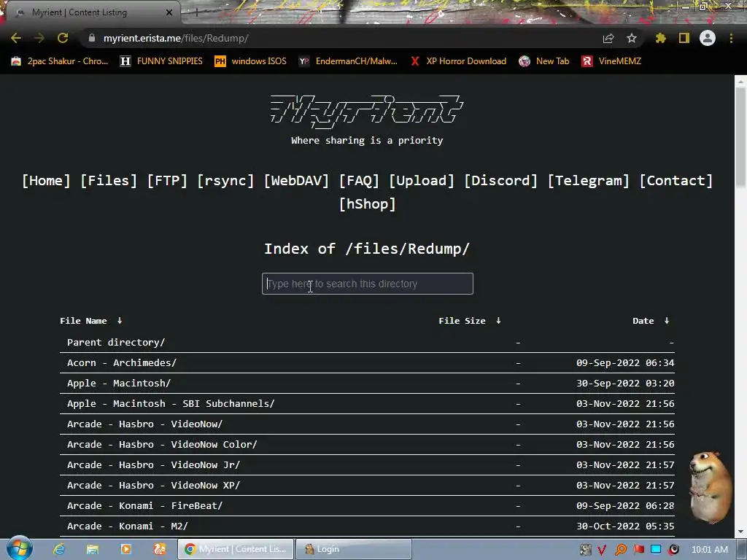
Task: Go to the [Home] navigation link
Action: tap(46, 181)
